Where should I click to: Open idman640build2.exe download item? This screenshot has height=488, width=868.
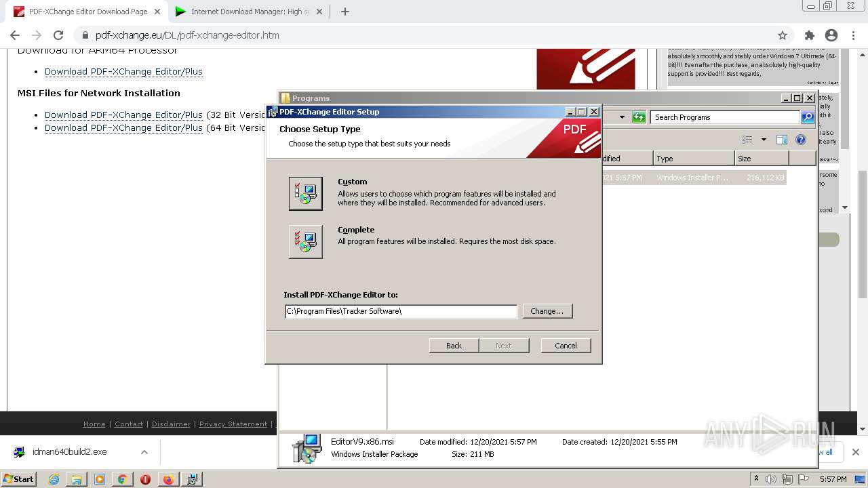[69, 452]
